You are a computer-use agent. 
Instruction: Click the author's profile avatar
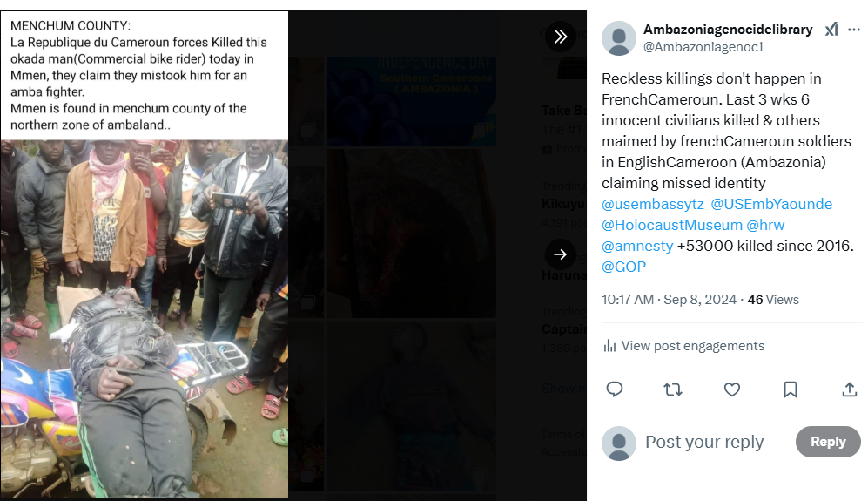tap(618, 37)
